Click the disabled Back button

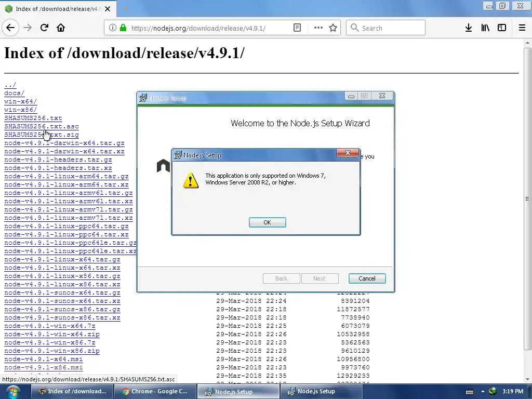pyautogui.click(x=281, y=278)
